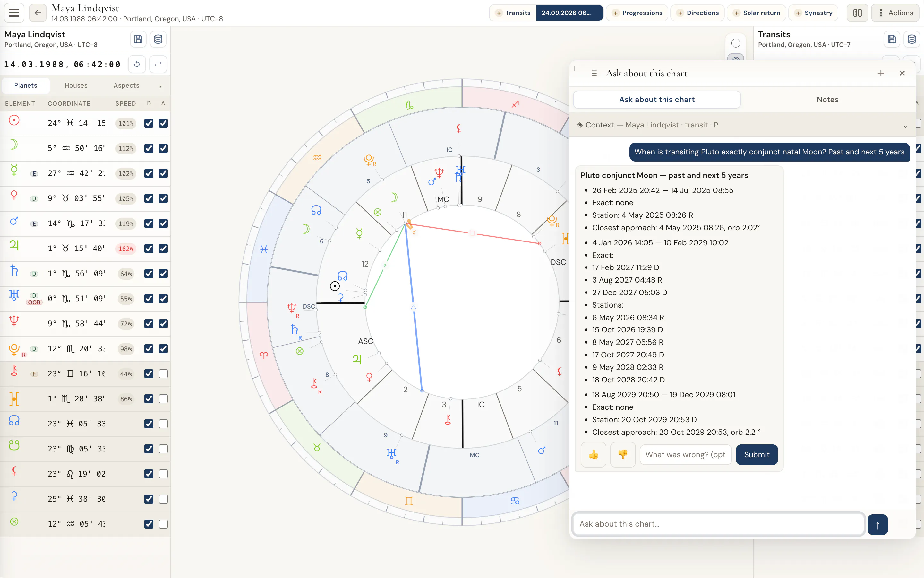Add Solar return chart
924x578 pixels.
[x=757, y=13]
